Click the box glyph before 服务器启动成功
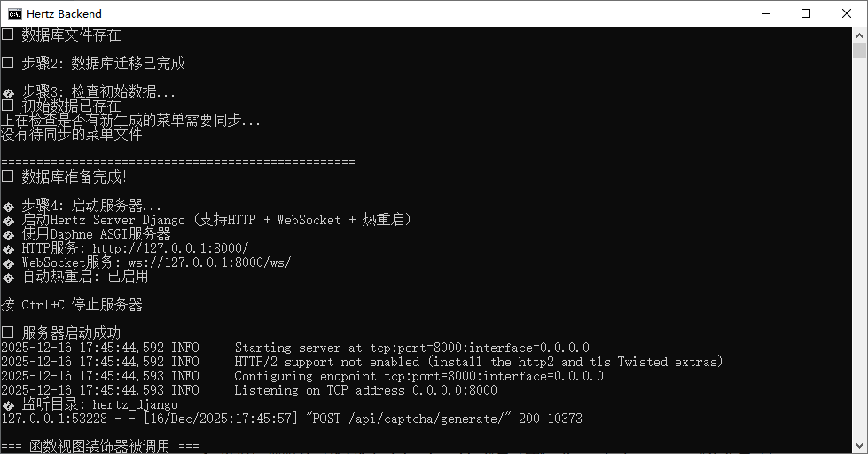 pyautogui.click(x=7, y=333)
